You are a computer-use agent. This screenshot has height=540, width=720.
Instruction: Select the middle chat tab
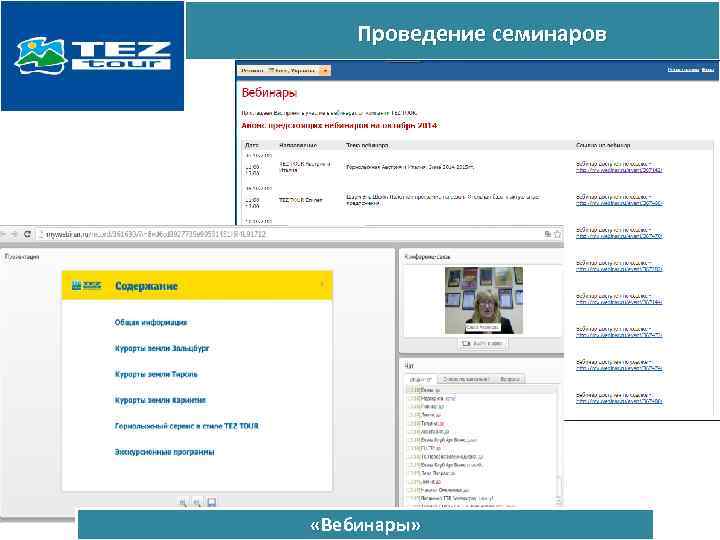click(x=465, y=379)
